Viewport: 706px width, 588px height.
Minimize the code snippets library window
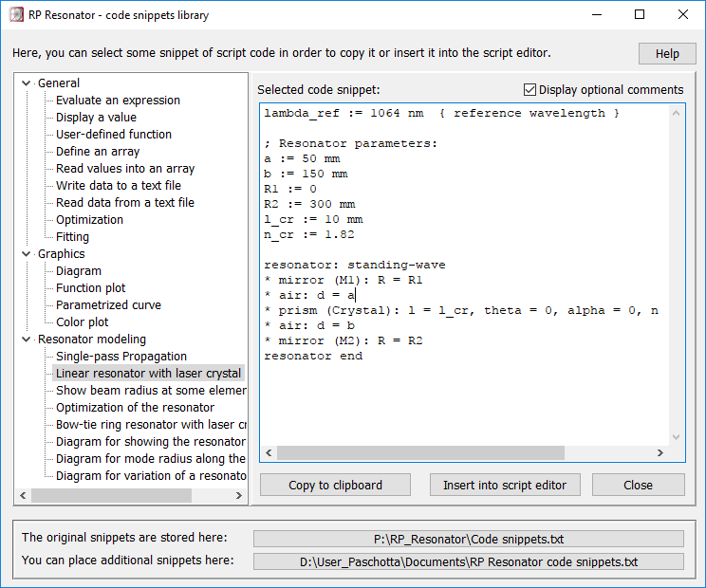click(x=597, y=15)
